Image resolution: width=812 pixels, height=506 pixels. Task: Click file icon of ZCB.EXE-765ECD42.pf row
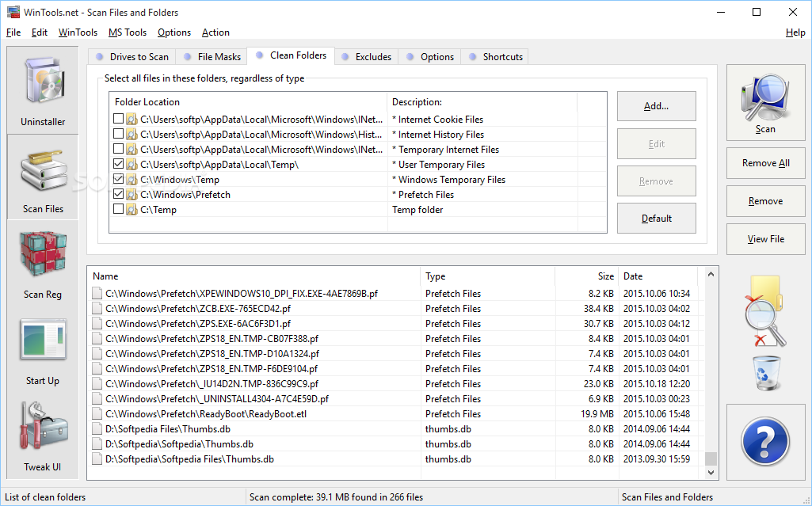[97, 308]
